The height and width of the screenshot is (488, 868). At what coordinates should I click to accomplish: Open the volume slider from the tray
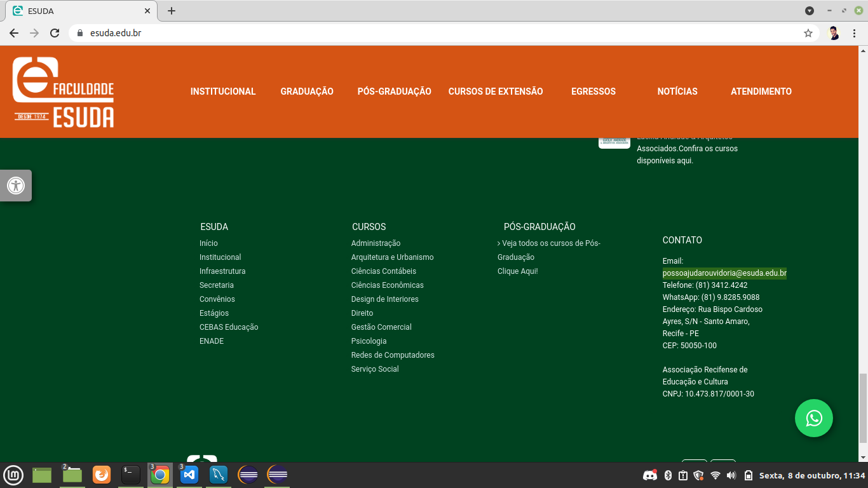click(x=732, y=475)
